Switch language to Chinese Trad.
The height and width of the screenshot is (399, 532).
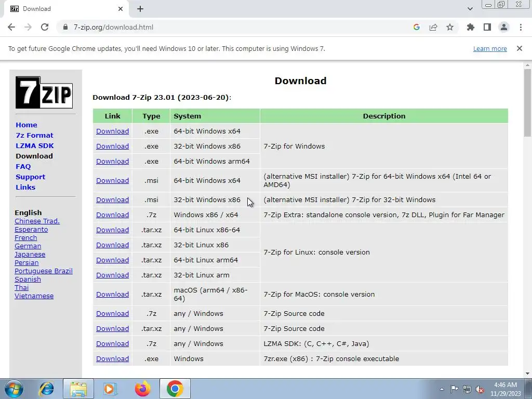tap(37, 221)
